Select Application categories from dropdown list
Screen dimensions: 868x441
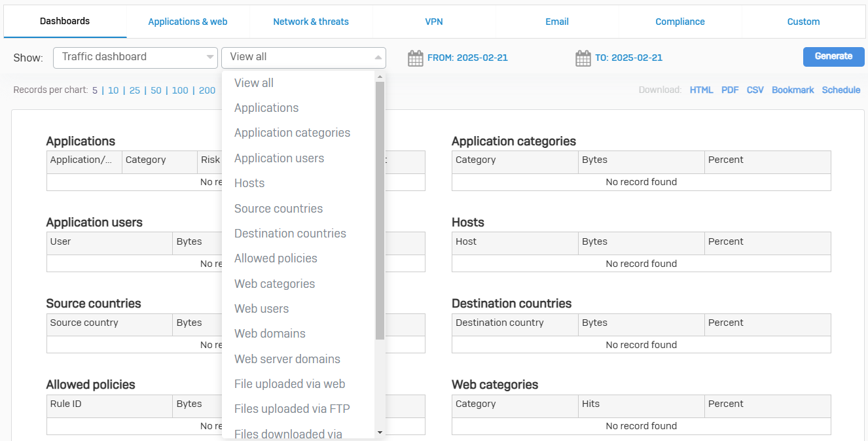click(292, 133)
